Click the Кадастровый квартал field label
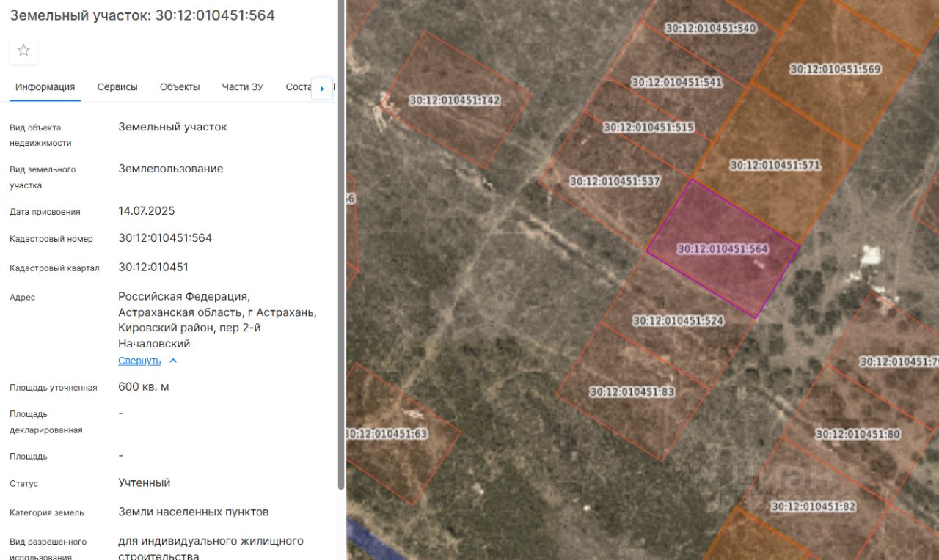 pyautogui.click(x=54, y=268)
